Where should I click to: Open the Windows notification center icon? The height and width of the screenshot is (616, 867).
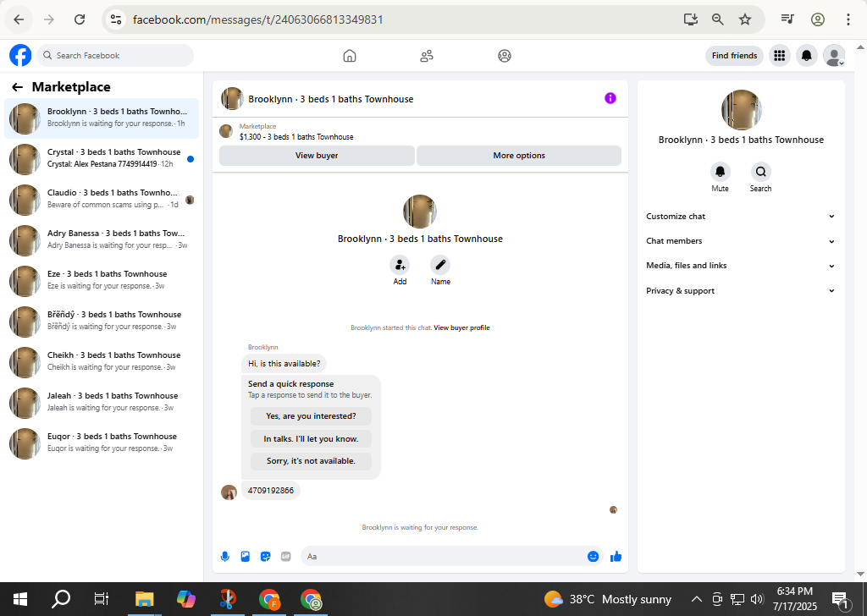(841, 599)
